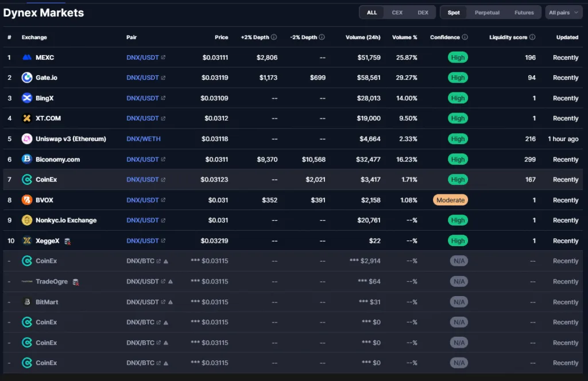The image size is (588, 381).
Task: Click the reserves warning icon next to TradeOgre
Action: [x=76, y=282]
